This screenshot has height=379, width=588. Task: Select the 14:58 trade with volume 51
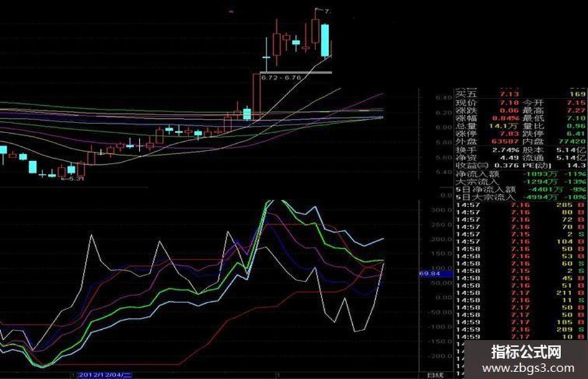coord(521,286)
